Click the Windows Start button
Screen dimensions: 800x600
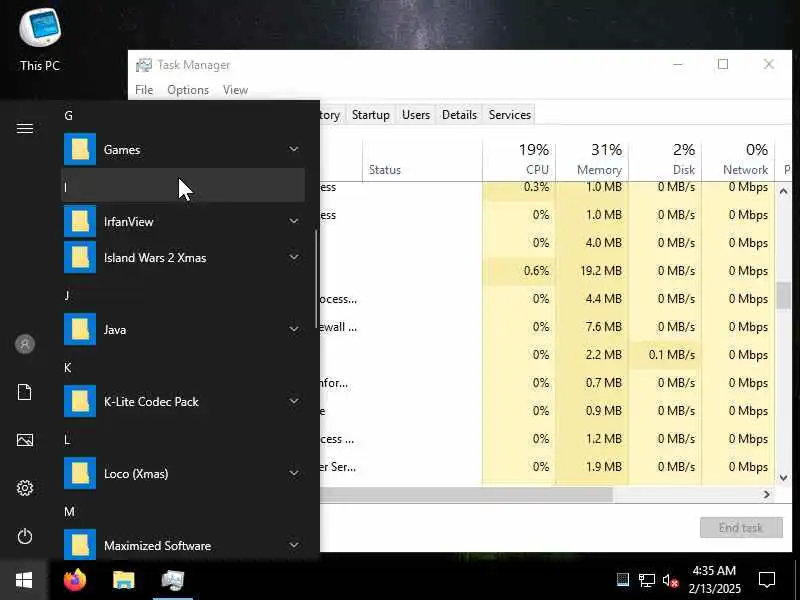coord(24,580)
